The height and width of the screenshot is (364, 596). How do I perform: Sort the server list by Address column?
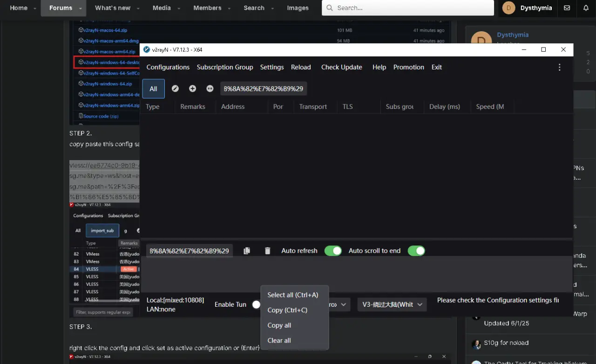pyautogui.click(x=233, y=107)
